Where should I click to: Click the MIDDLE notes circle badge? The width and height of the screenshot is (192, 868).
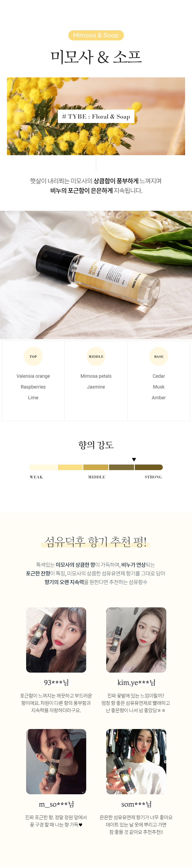96,357
